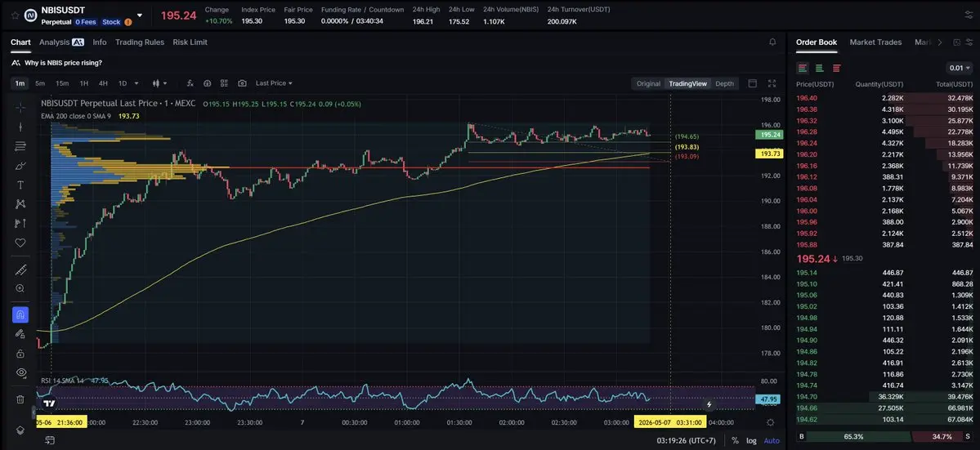Viewport: 980px width, 450px height.
Task: Open the object tree layers icon
Action: [x=20, y=430]
